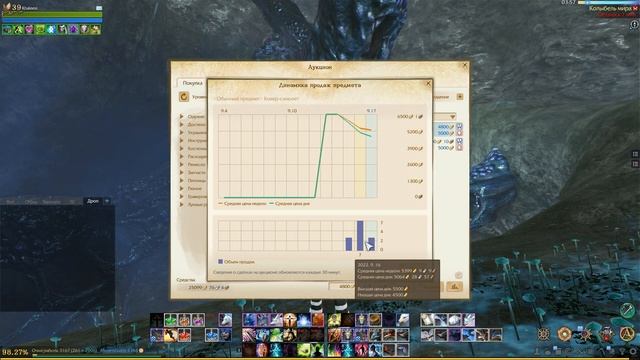
Task: Click the level 39 character portrait
Action: click(7, 6)
